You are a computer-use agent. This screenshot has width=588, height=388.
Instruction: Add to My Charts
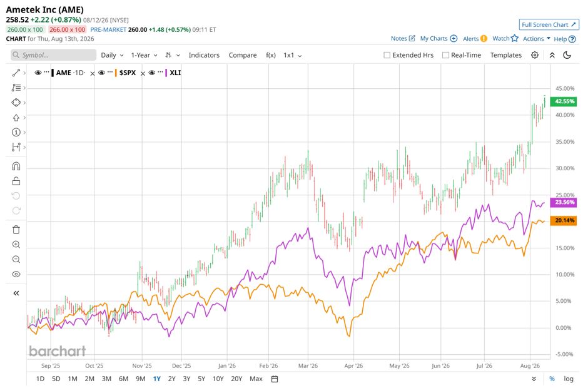tap(438, 38)
